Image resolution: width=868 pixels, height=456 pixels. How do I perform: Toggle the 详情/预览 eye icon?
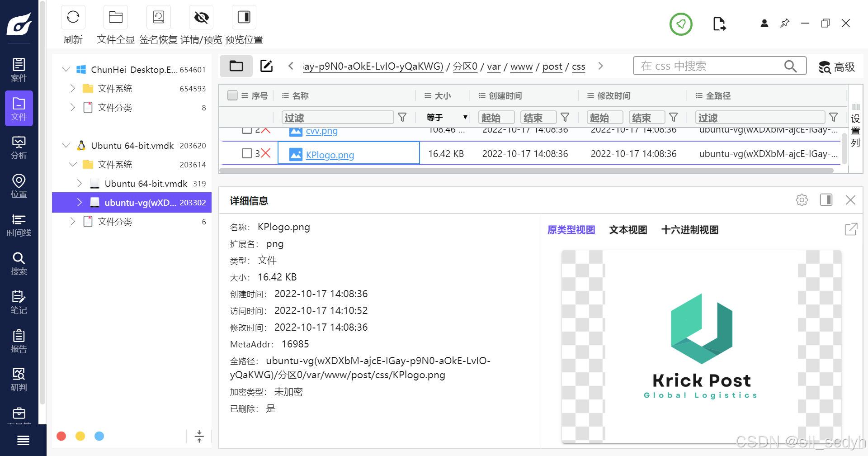[x=201, y=17]
